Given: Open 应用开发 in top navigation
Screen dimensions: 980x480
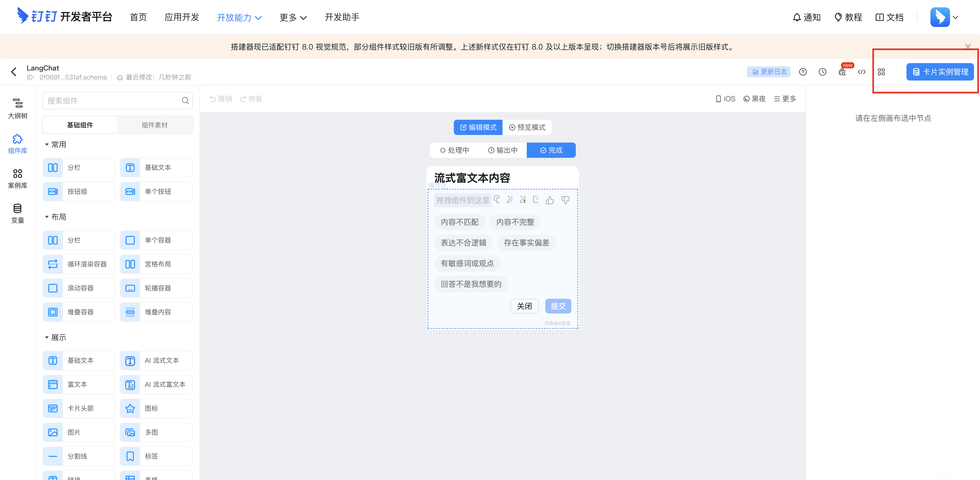Looking at the screenshot, I should (182, 17).
